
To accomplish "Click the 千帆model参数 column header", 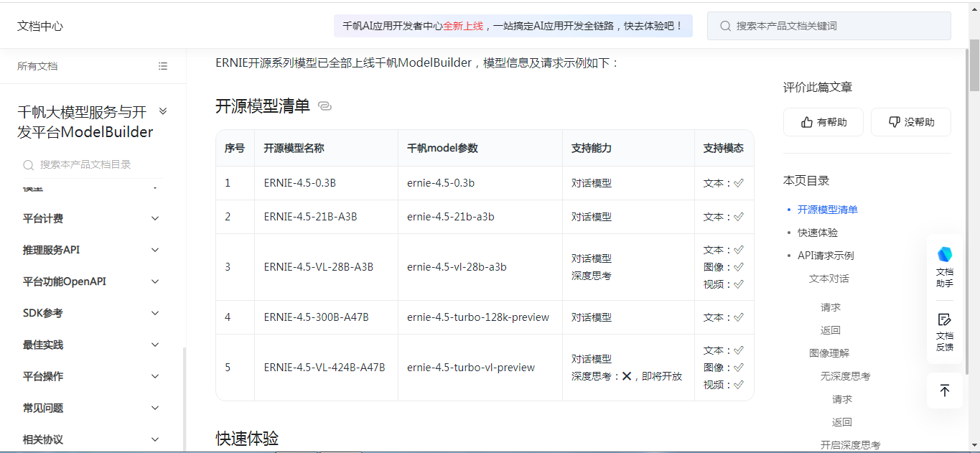I will (x=442, y=149).
